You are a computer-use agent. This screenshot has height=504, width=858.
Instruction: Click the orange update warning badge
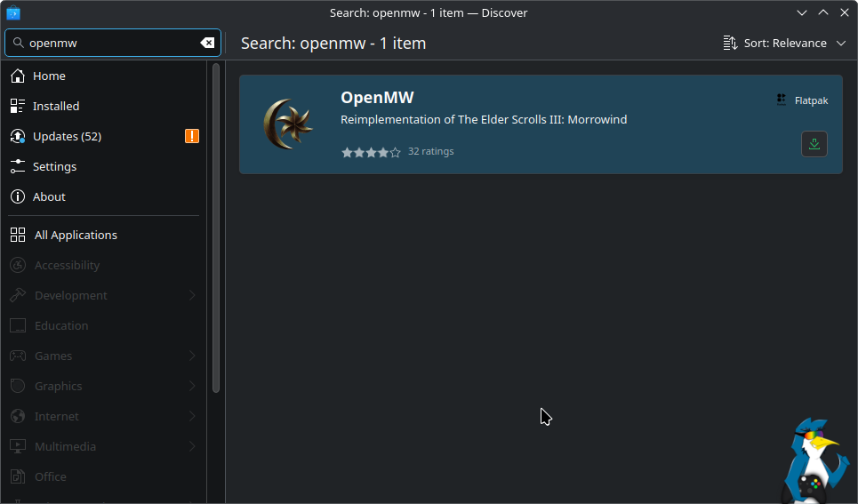tap(192, 136)
